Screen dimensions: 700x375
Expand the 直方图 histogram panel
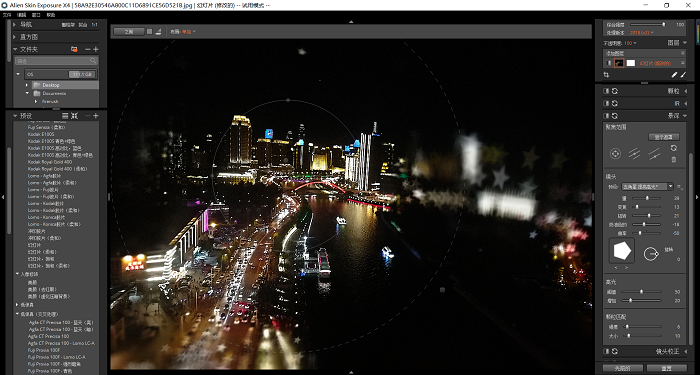[x=15, y=37]
